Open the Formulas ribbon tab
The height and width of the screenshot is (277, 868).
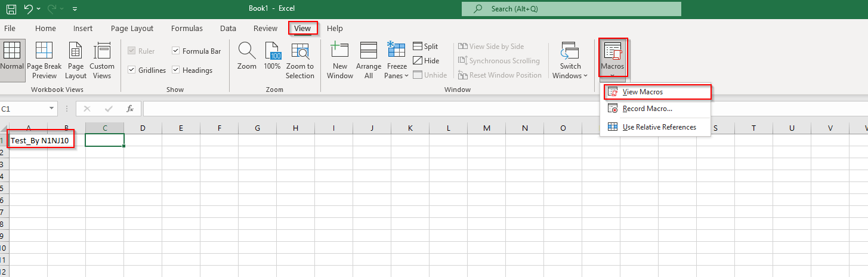(187, 28)
